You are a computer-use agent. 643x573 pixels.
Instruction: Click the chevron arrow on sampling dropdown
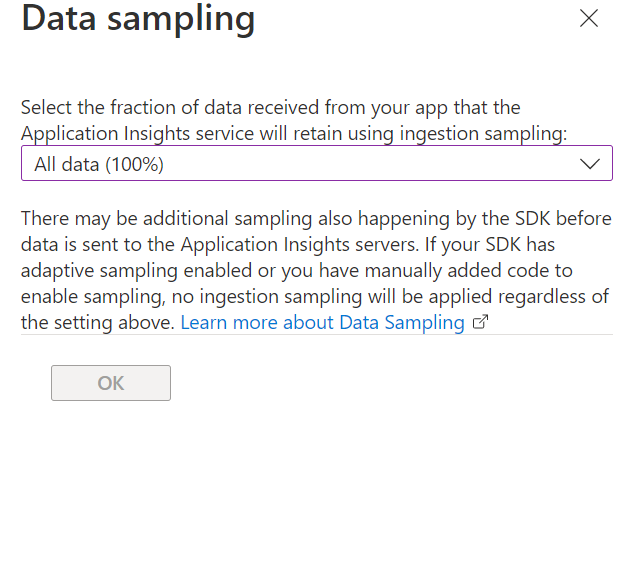coord(589,163)
